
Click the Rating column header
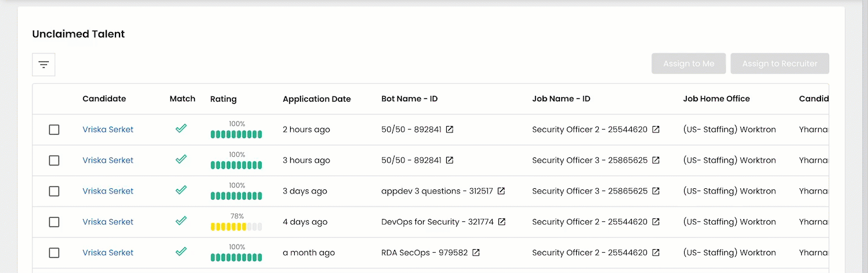coord(223,99)
